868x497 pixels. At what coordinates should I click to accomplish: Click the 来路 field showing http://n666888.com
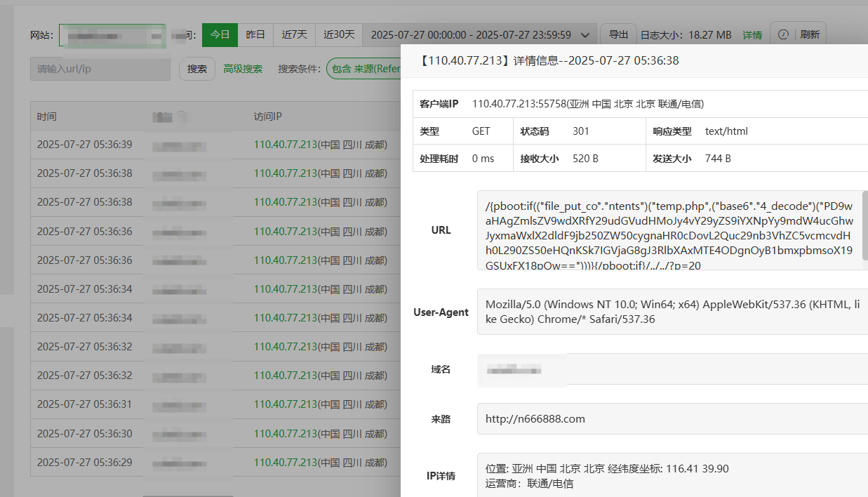click(x=672, y=419)
